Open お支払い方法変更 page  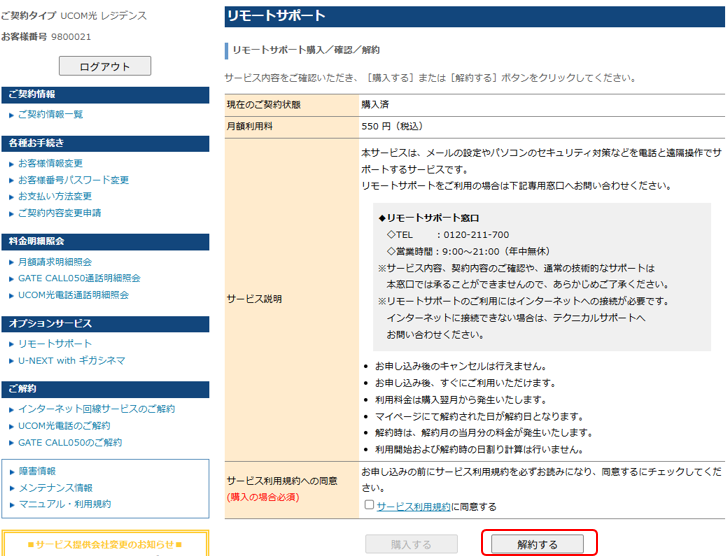pyautogui.click(x=55, y=196)
